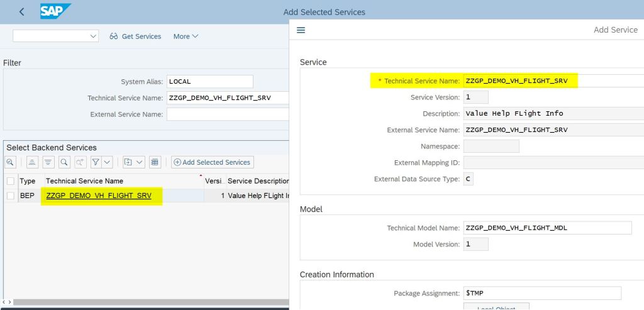Click the Sort Descending toolbar icon
The image size is (644, 310).
tap(48, 162)
